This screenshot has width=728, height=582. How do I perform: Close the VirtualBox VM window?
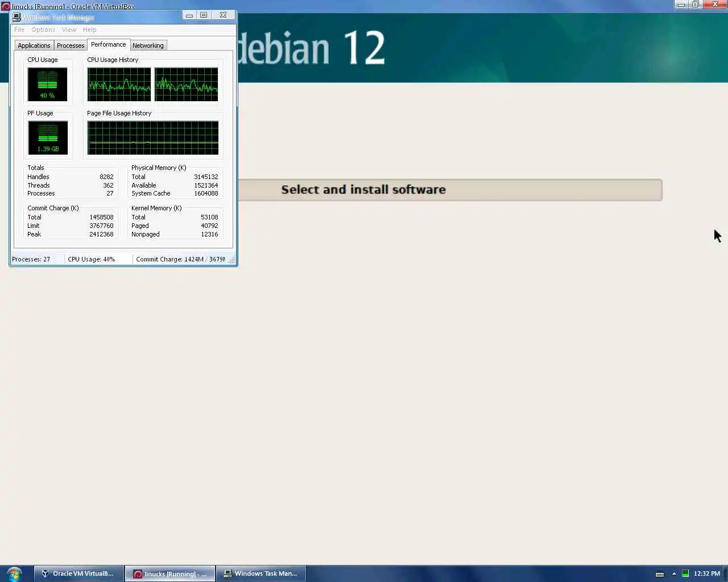coord(715,5)
